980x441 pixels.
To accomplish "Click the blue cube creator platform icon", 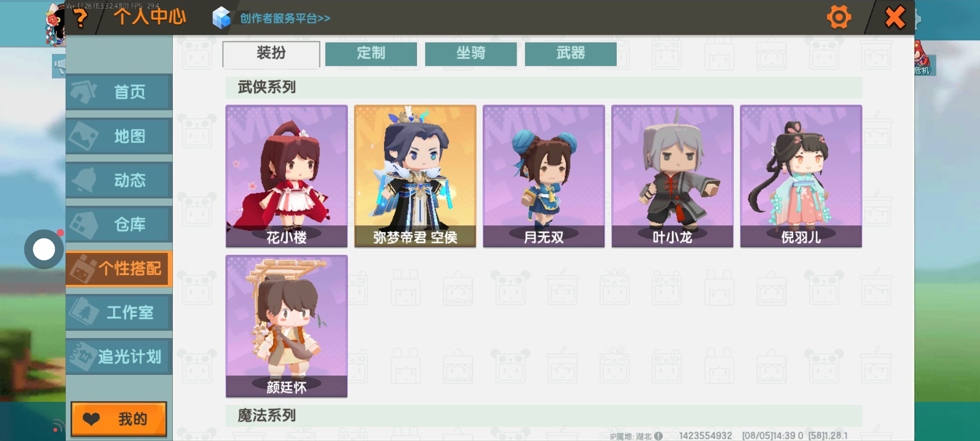I will (x=222, y=18).
